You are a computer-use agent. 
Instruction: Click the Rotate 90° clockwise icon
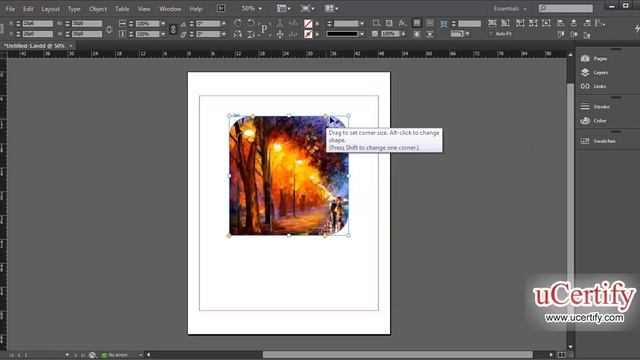(x=238, y=23)
